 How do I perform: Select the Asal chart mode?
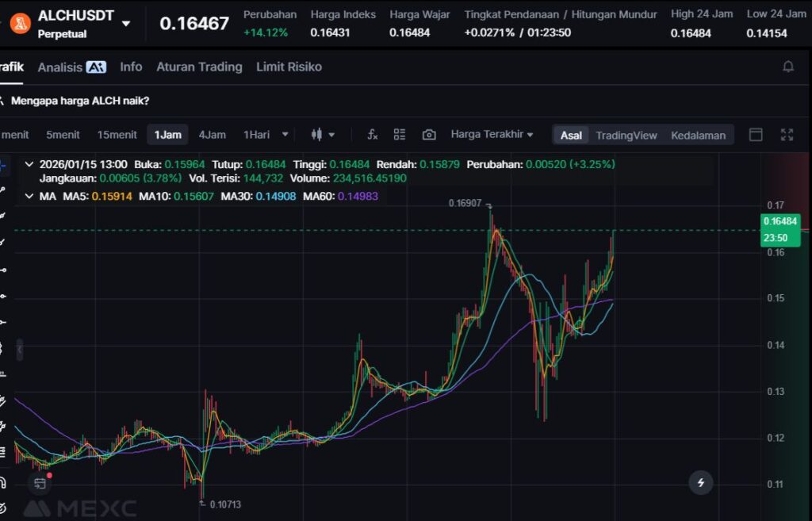571,135
